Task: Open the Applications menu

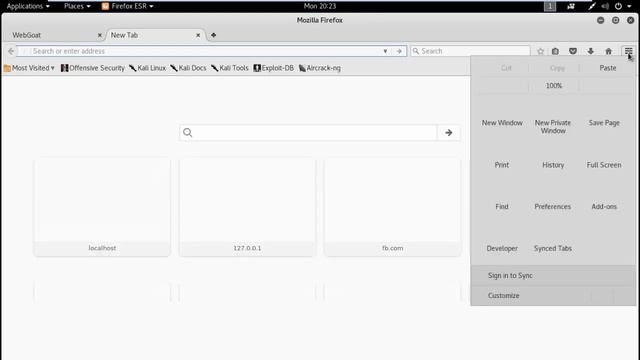Action: [27, 6]
